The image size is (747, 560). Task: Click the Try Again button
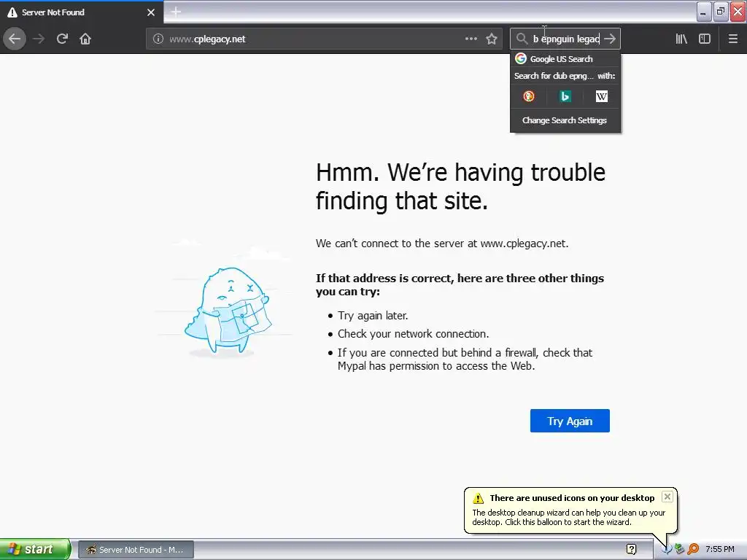(x=570, y=421)
